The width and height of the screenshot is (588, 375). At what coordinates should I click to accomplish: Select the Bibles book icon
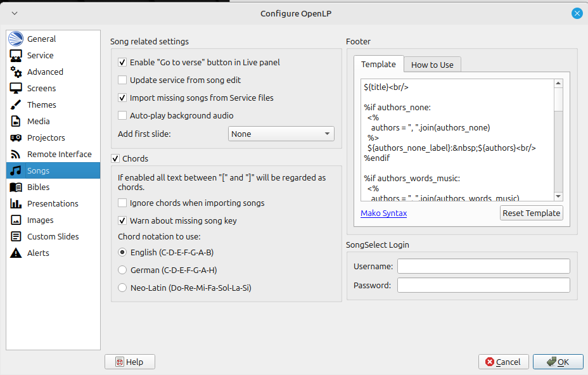click(16, 187)
